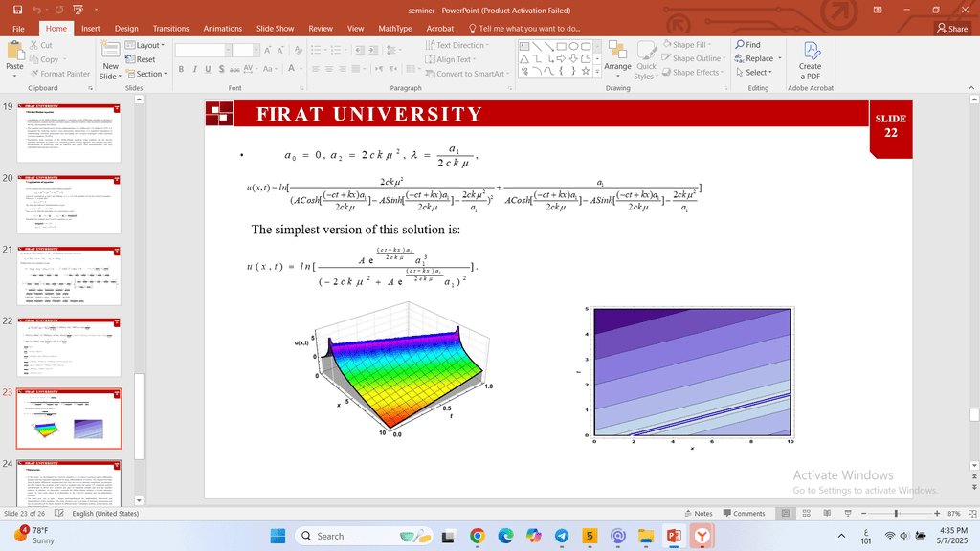Screen dimensions: 980x551
Task: Click Increase Font Size icon
Action: click(x=268, y=50)
